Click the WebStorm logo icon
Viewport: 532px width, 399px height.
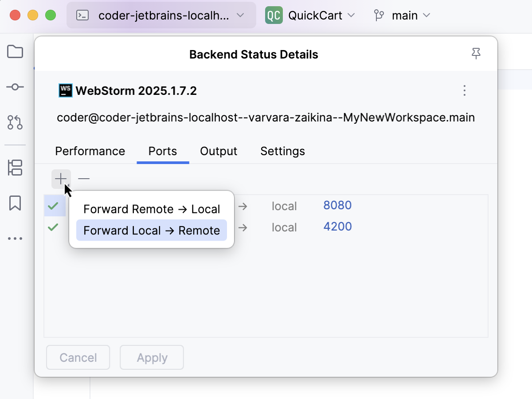click(65, 90)
